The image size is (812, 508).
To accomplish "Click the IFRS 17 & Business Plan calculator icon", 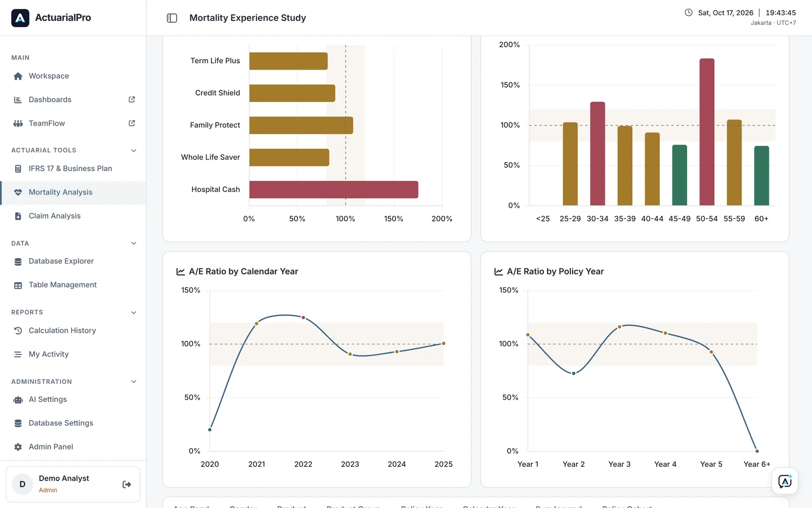I will pos(18,169).
